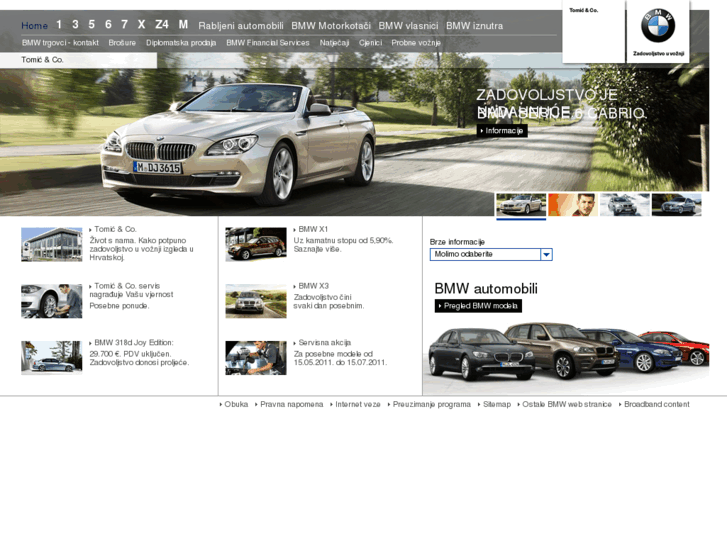Go to Rabljeni automobili
The width and height of the screenshot is (727, 545).
[241, 26]
